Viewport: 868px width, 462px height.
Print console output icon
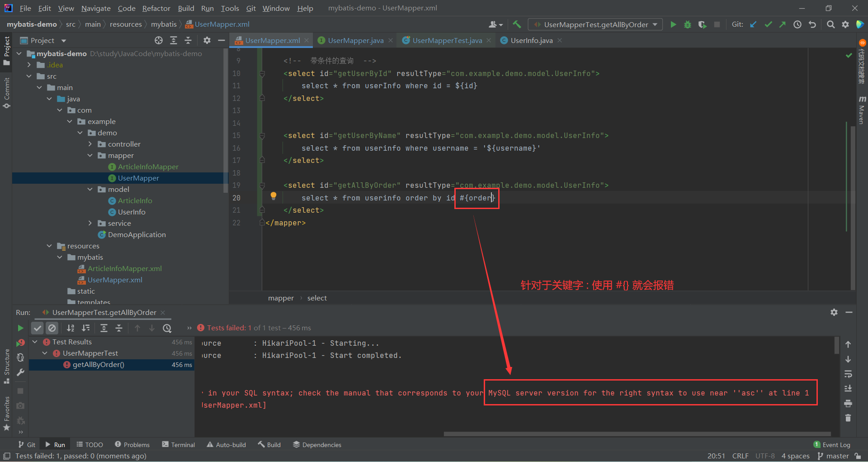click(x=848, y=403)
